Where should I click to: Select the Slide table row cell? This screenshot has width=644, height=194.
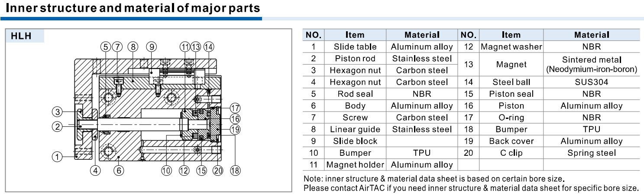click(355, 47)
